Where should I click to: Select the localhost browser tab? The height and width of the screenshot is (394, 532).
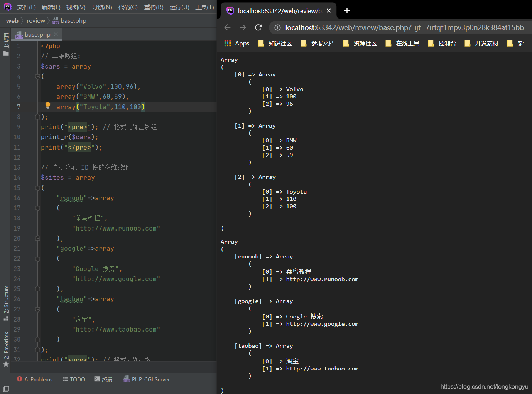tap(279, 11)
